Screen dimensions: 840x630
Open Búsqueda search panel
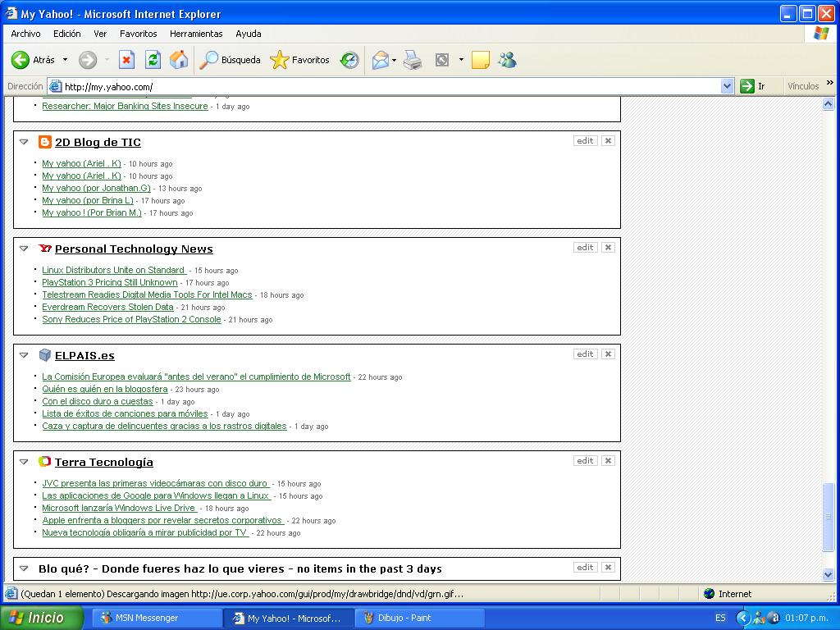(x=230, y=60)
